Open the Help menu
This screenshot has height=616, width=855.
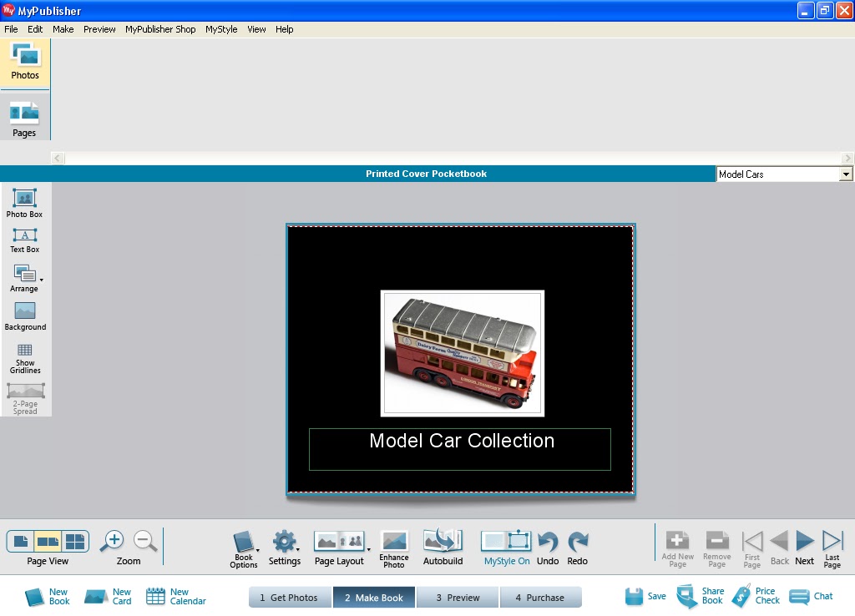pyautogui.click(x=284, y=29)
